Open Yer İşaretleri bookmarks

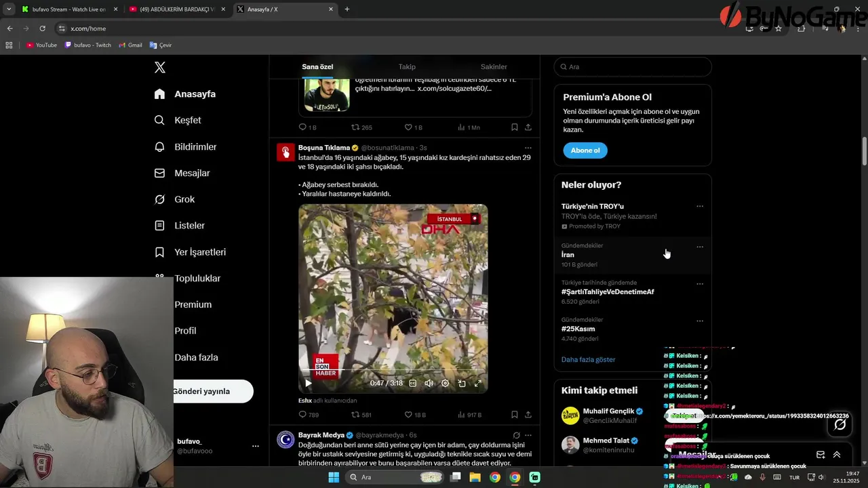pyautogui.click(x=190, y=251)
